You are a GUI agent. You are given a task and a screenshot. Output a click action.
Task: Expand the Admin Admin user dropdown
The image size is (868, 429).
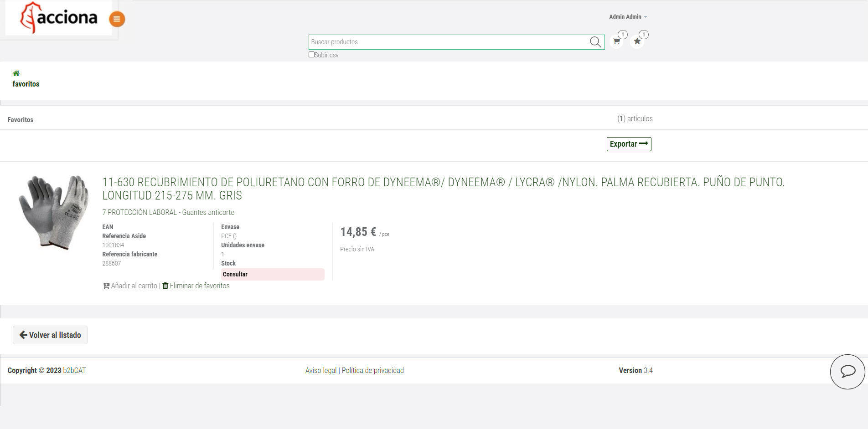[628, 17]
